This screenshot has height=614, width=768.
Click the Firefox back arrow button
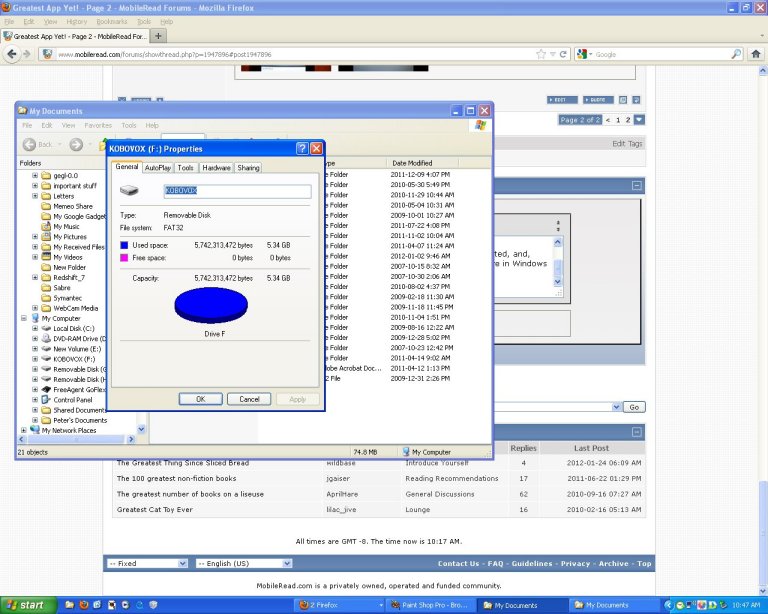click(x=14, y=54)
